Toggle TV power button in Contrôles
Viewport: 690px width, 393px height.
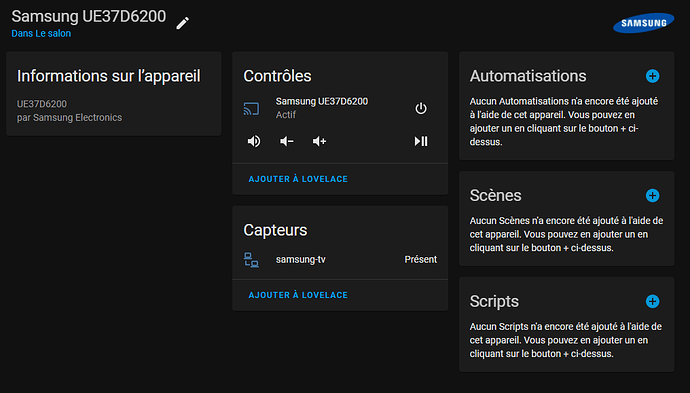pos(421,108)
